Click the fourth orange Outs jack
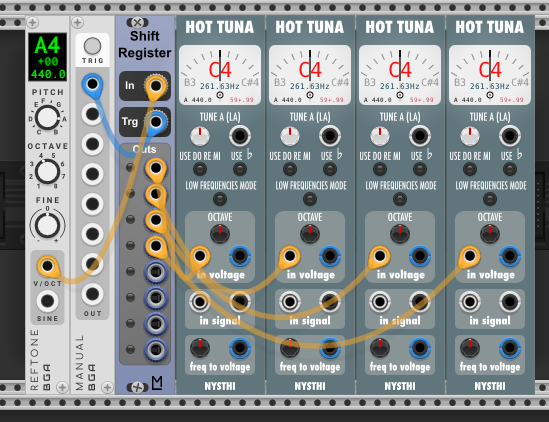 156,246
